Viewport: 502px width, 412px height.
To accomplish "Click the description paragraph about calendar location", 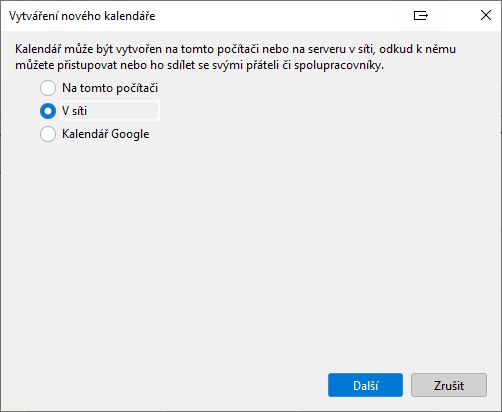I will (235, 57).
